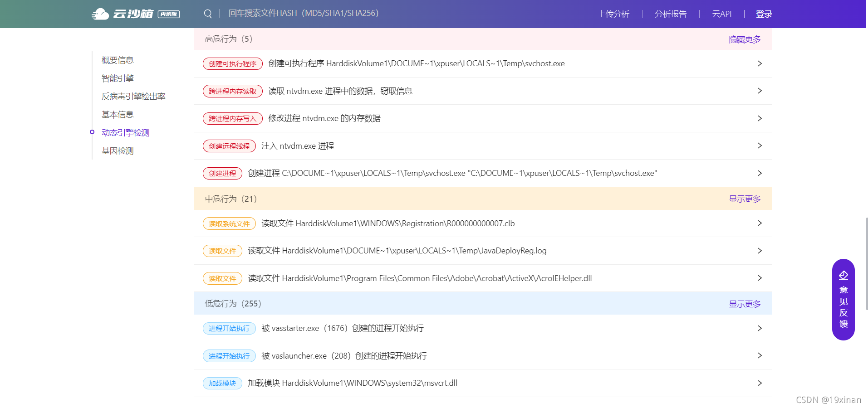Expand the R000000000007.clb row chevron

pyautogui.click(x=760, y=223)
